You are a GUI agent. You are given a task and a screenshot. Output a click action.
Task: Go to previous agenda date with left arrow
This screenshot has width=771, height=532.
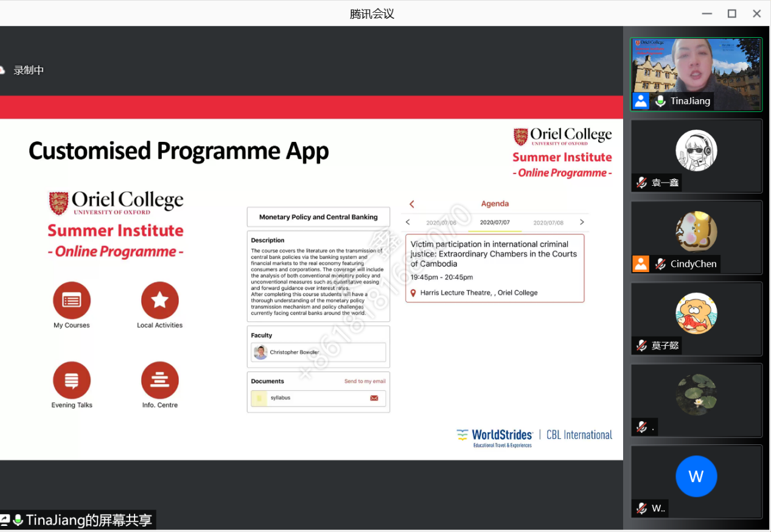408,222
